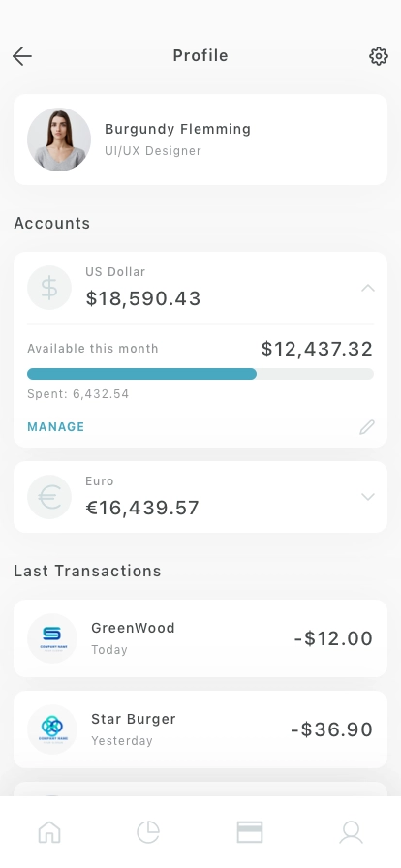
Task: Tap the pencil edit icon
Action: point(367,427)
